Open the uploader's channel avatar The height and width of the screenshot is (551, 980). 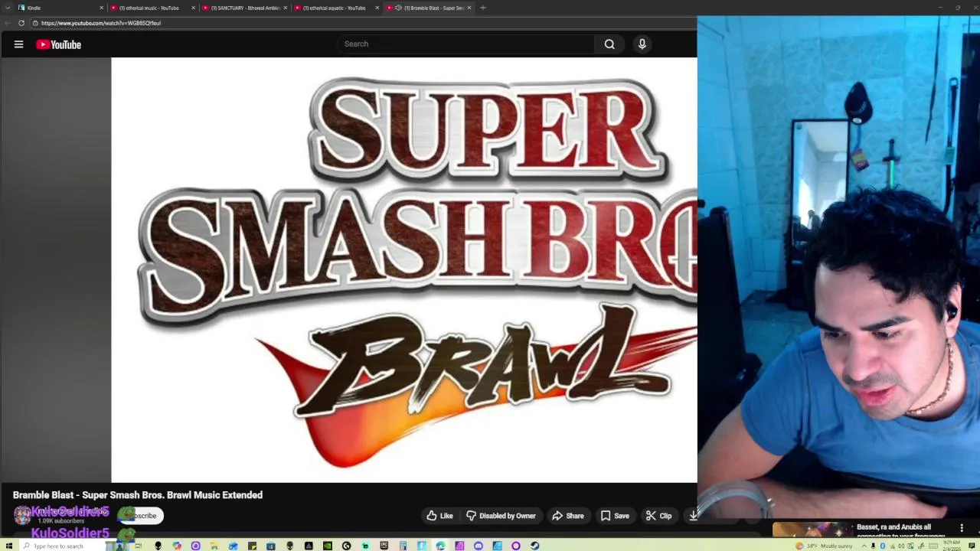(22, 516)
